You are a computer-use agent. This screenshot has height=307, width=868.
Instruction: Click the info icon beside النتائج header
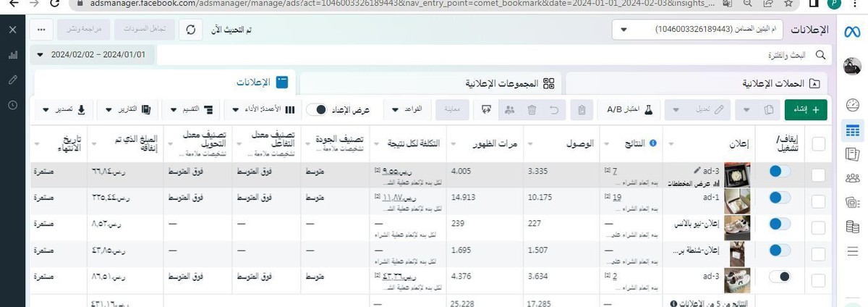point(653,143)
